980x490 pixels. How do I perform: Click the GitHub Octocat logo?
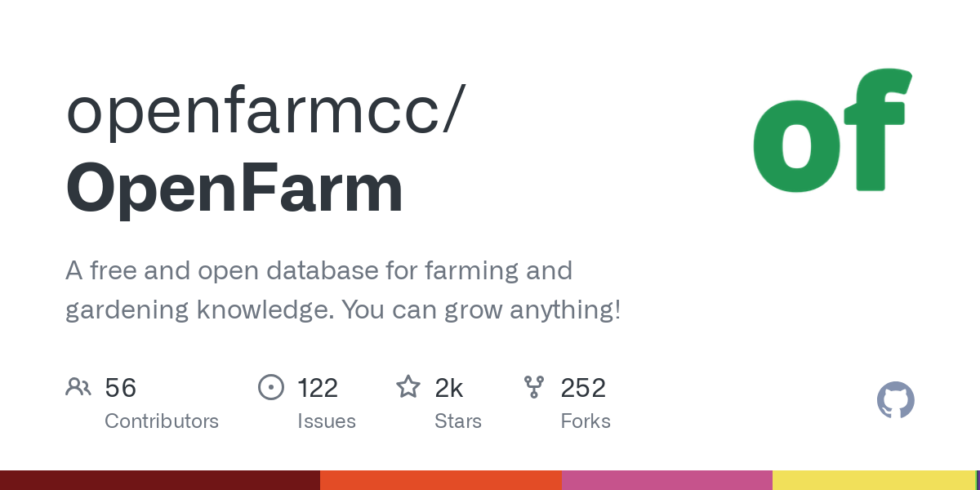coord(895,401)
